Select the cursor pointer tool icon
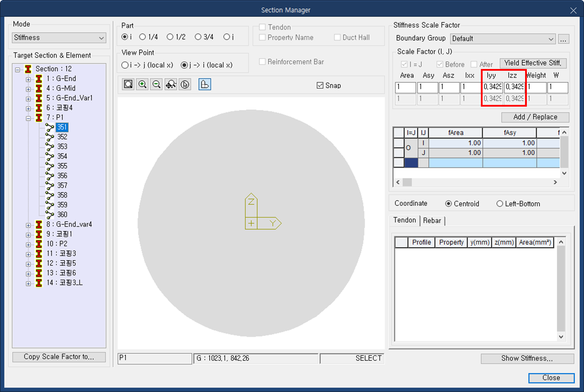 pyautogui.click(x=185, y=84)
